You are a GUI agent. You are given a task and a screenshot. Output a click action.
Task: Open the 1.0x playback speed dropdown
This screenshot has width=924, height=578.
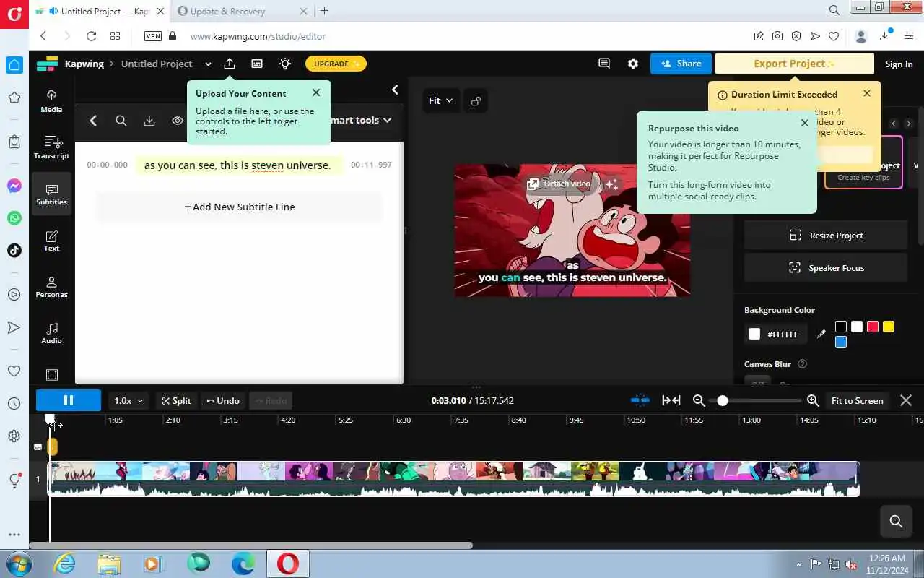click(129, 400)
